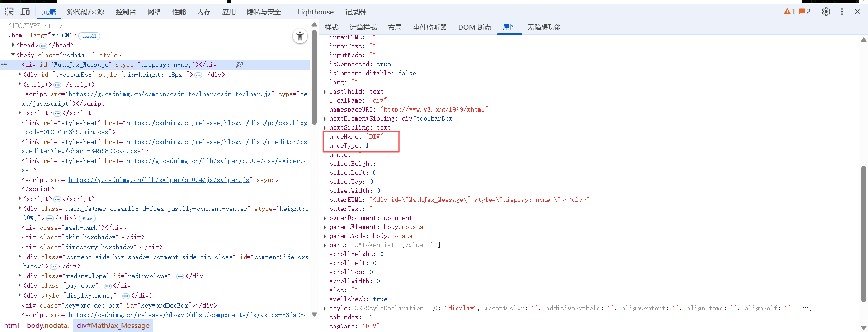Screen dimensions: 868x332
Task: Open the 网络 tab
Action: (x=154, y=12)
